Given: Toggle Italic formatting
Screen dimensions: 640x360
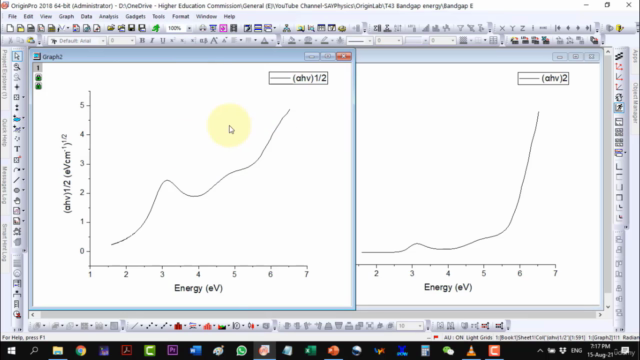Looking at the screenshot, I should click(x=152, y=41).
